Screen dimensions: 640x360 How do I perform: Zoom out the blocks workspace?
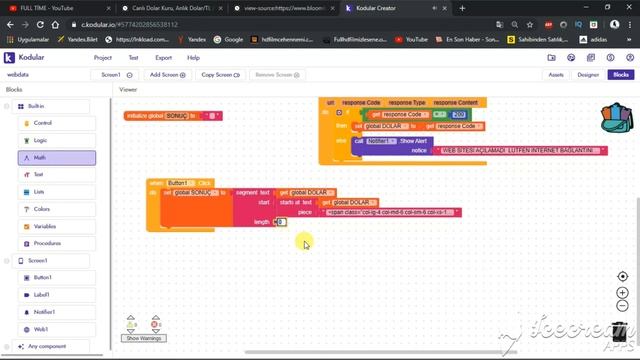pos(622,306)
